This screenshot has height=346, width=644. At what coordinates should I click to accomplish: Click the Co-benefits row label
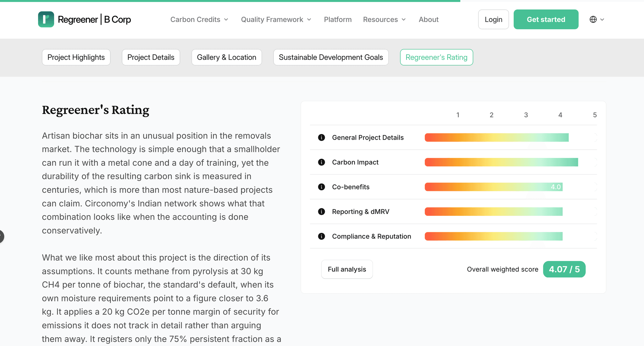click(x=351, y=187)
